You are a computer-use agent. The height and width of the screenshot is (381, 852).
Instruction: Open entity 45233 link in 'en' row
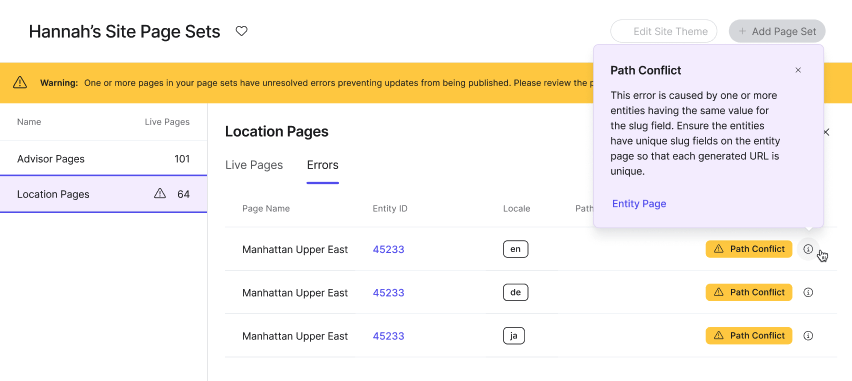tap(389, 249)
